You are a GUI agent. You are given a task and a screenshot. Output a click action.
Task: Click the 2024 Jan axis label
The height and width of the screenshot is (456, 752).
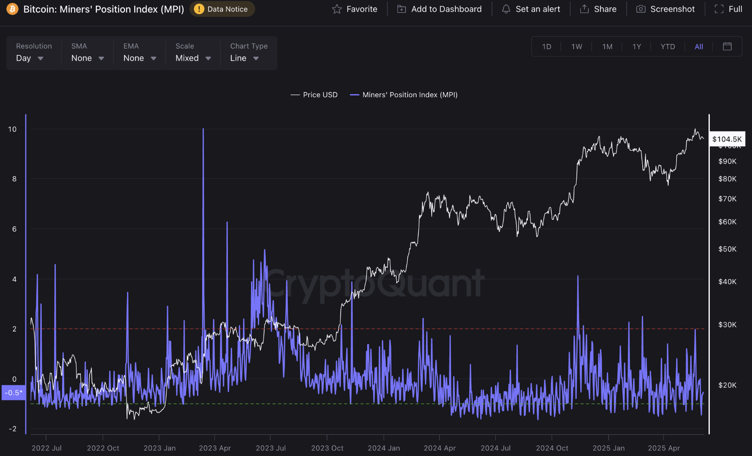click(x=384, y=448)
